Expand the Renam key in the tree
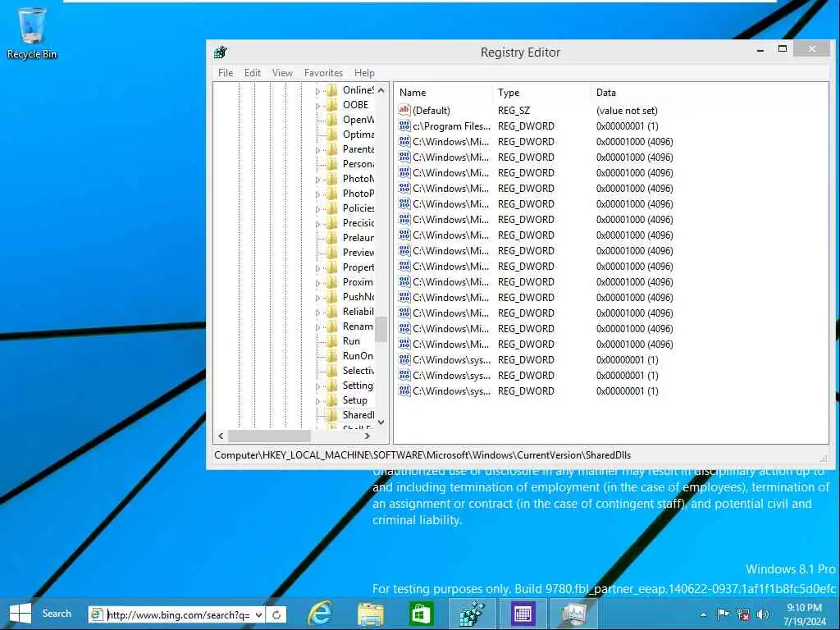The image size is (840, 630). pyautogui.click(x=317, y=327)
